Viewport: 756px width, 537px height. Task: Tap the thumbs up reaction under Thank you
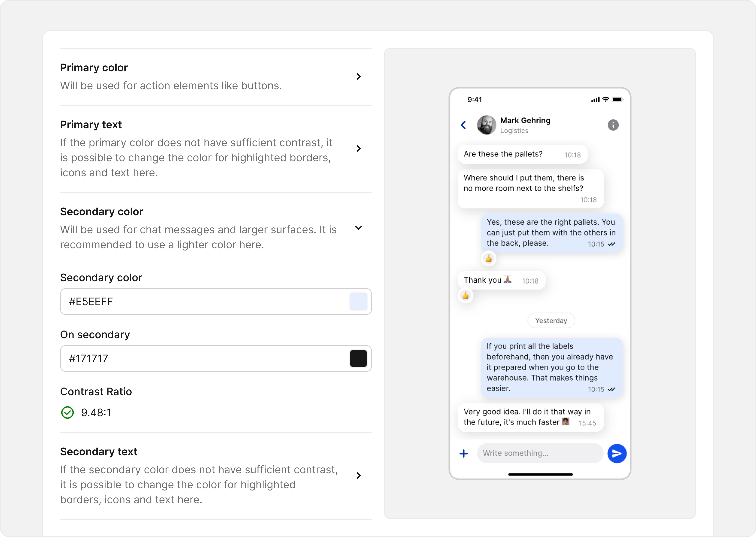(465, 296)
